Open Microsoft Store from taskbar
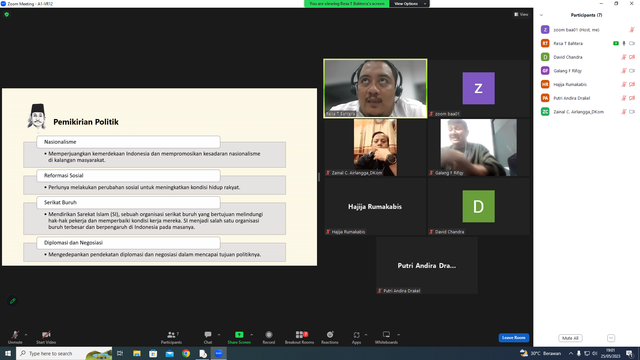This screenshot has height=360, width=640. tap(153, 353)
